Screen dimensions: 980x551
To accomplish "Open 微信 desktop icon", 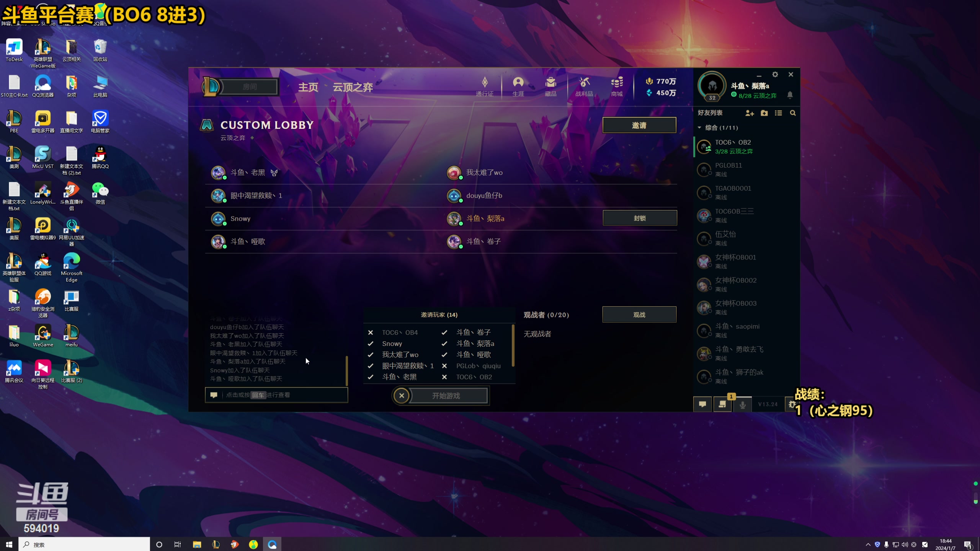I will [x=100, y=193].
